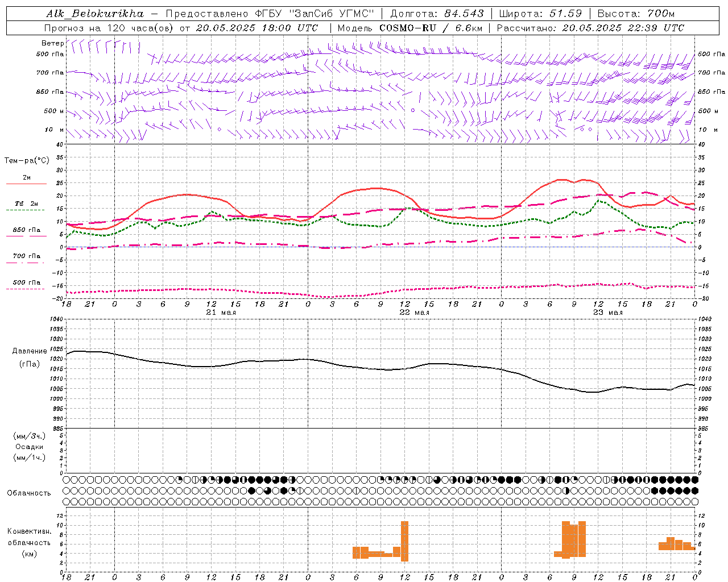The width and height of the screenshot is (728, 582).
Task: Click the left 500 м wind level label
Action: [54, 111]
